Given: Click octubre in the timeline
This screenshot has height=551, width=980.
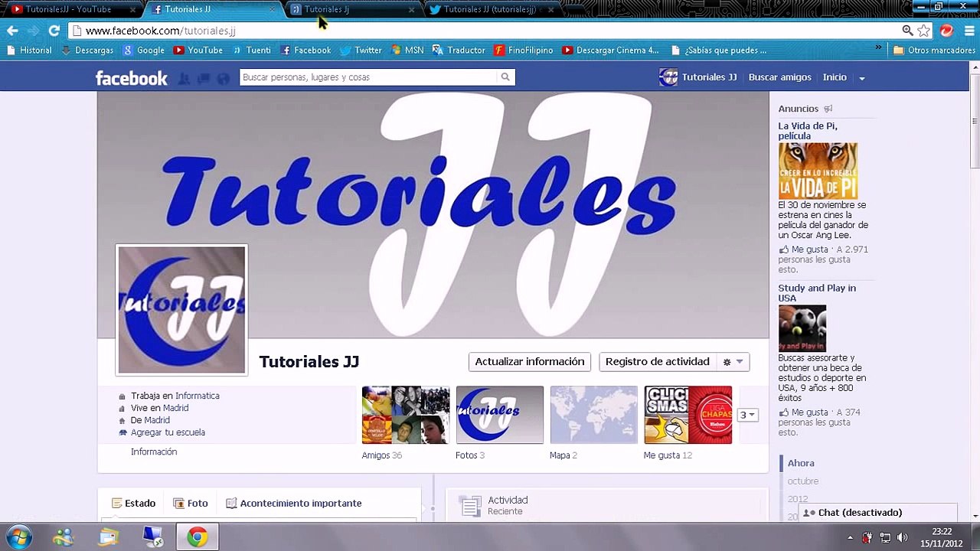Looking at the screenshot, I should [x=803, y=481].
